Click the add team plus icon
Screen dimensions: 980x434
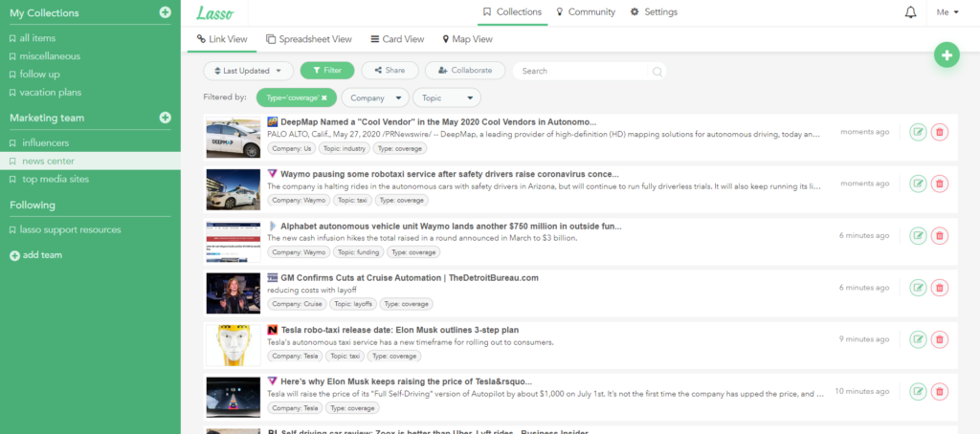pyautogui.click(x=14, y=255)
